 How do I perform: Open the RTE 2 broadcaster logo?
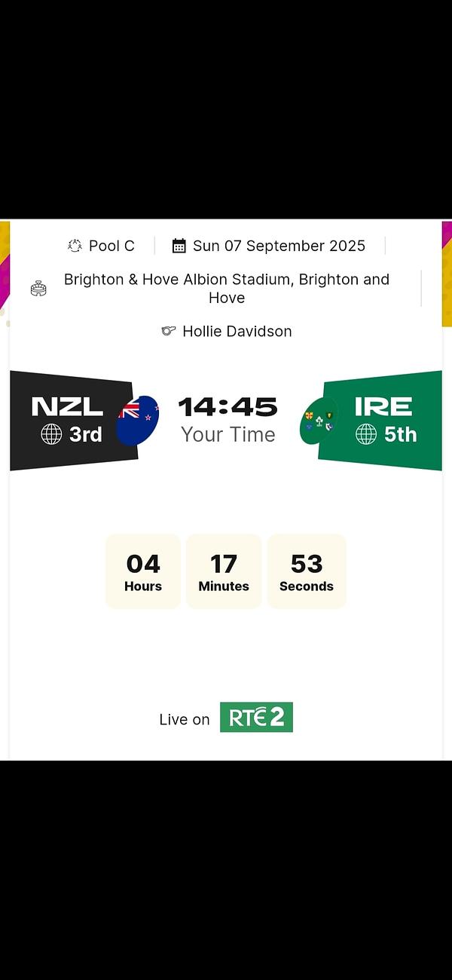(x=256, y=718)
